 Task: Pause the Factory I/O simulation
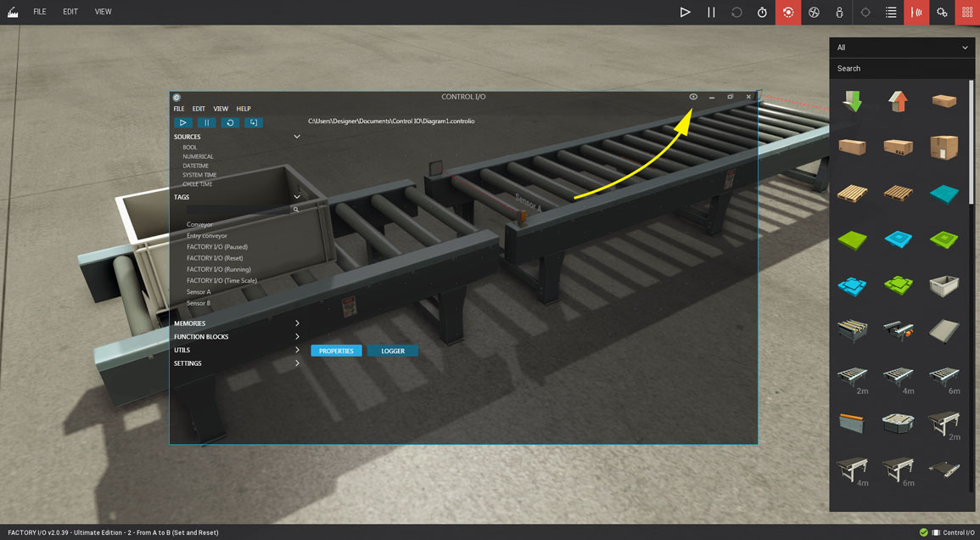pos(711,12)
